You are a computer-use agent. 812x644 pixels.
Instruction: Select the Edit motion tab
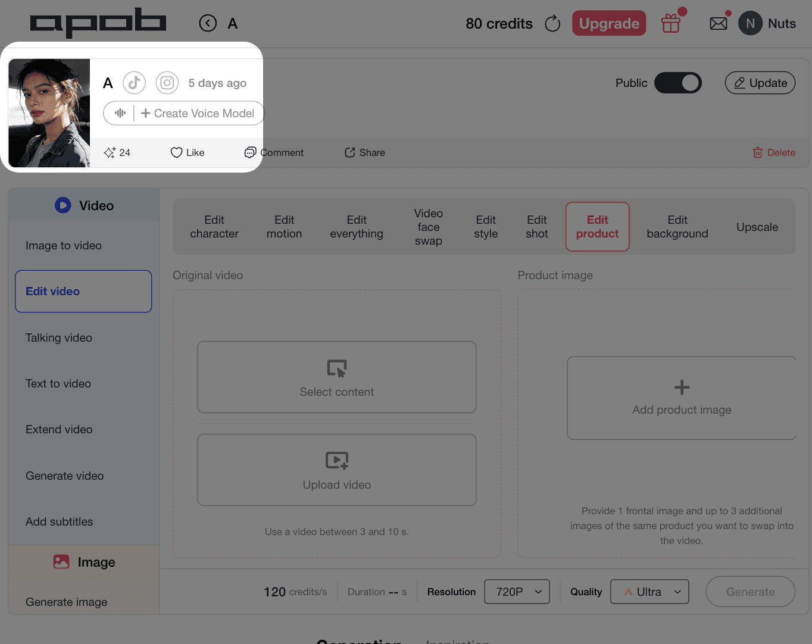coord(285,227)
